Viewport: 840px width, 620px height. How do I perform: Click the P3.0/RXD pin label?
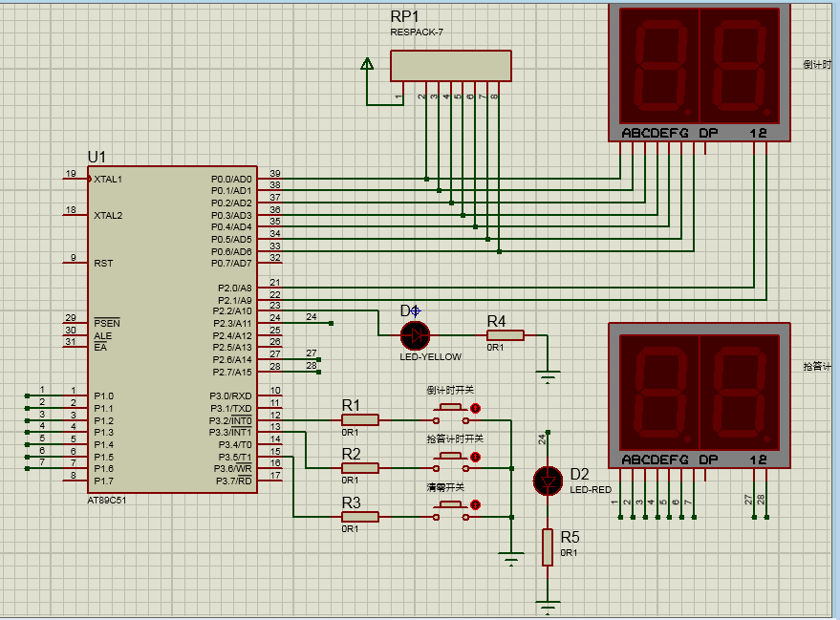click(230, 396)
